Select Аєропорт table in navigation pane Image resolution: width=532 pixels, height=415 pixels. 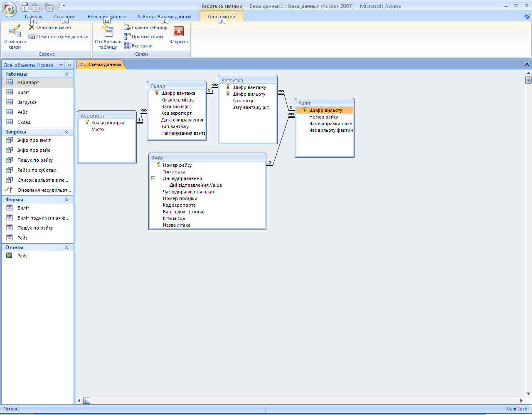(x=37, y=82)
